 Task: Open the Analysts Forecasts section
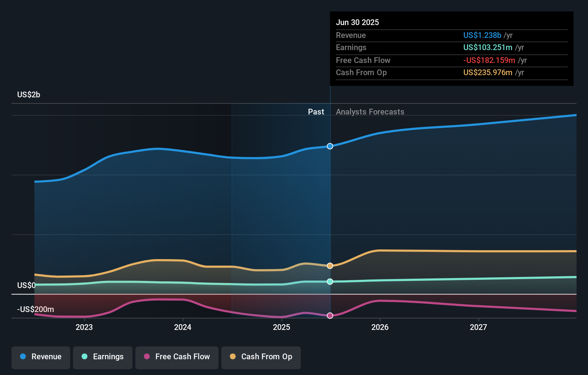coord(370,112)
